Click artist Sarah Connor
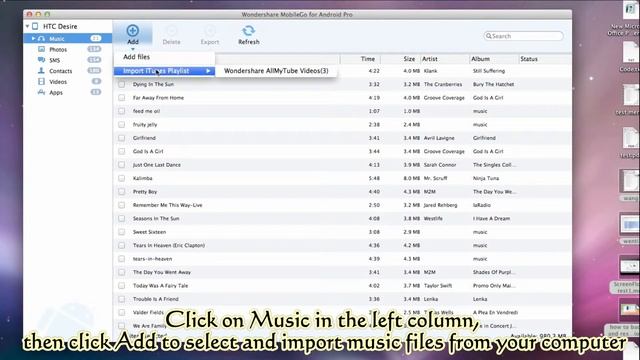 point(440,165)
